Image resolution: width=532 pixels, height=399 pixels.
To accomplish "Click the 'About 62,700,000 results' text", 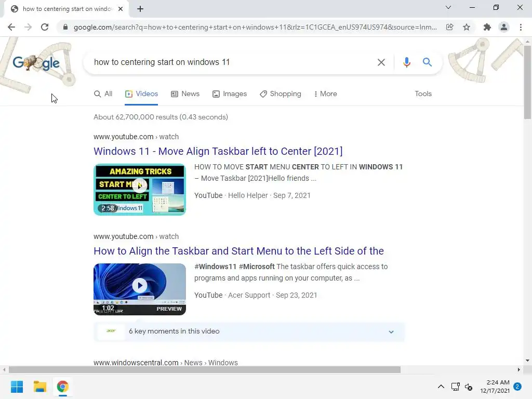I will 161,117.
